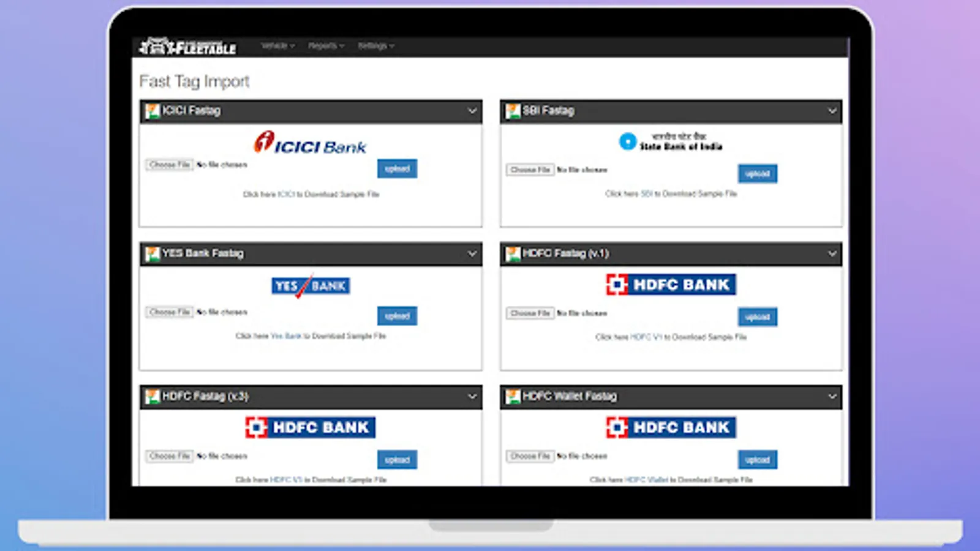980x551 pixels.
Task: Download the SBI sample file link
Action: [x=646, y=193]
